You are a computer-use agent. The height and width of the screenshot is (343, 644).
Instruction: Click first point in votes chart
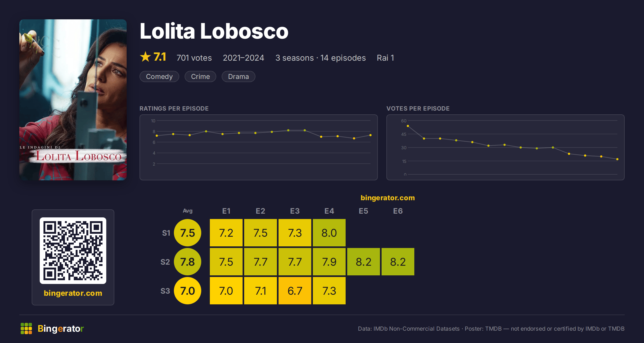408,126
